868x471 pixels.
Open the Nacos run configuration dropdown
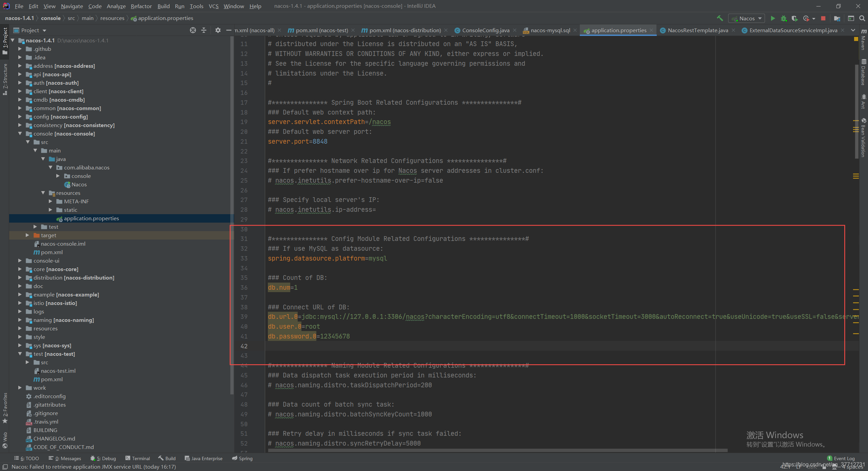tap(747, 18)
